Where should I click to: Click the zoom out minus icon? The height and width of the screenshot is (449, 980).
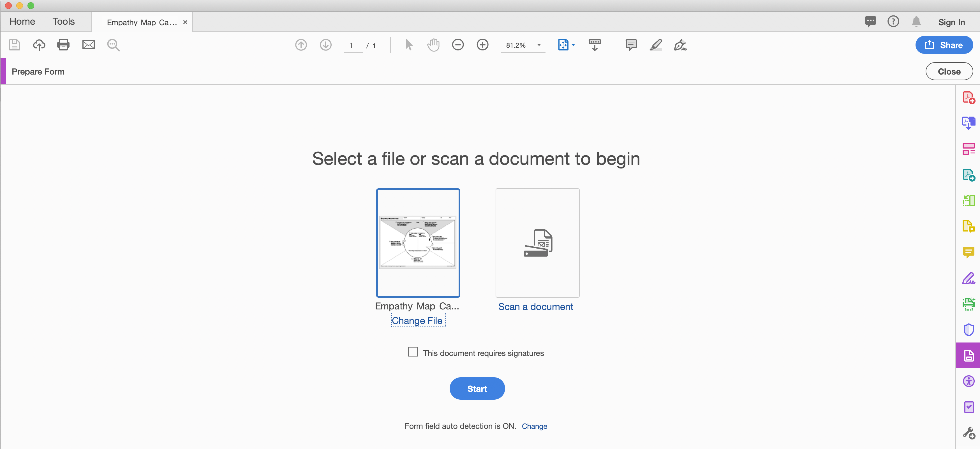pyautogui.click(x=458, y=45)
